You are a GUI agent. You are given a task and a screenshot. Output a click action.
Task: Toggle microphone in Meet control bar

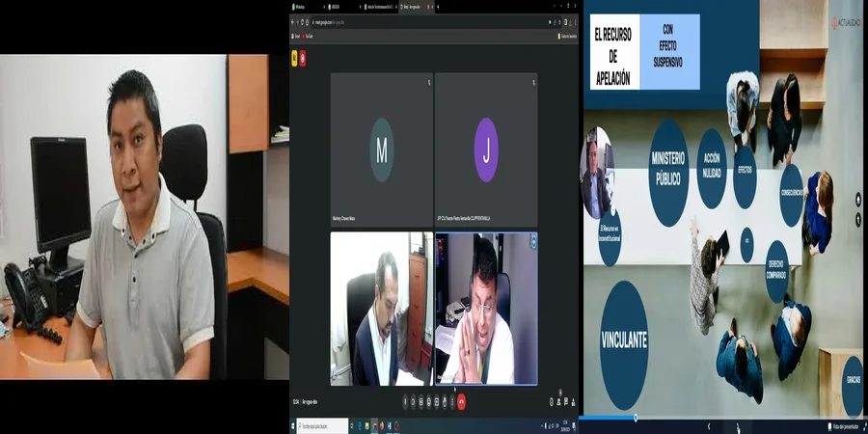tap(405, 402)
